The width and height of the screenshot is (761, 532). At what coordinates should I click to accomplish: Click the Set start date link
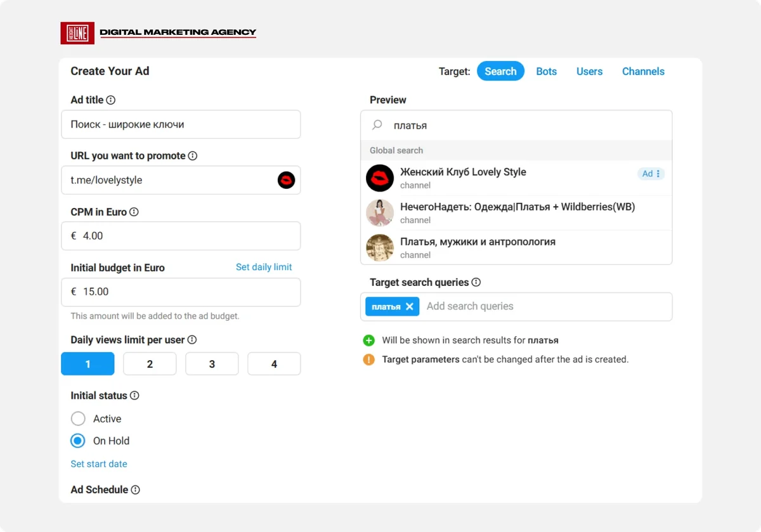[99, 464]
